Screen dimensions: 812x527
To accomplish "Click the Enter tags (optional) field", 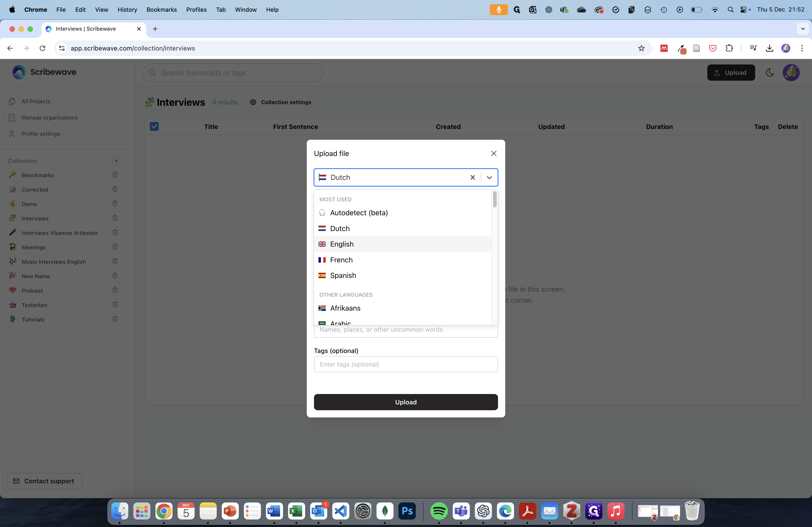I will [x=406, y=364].
